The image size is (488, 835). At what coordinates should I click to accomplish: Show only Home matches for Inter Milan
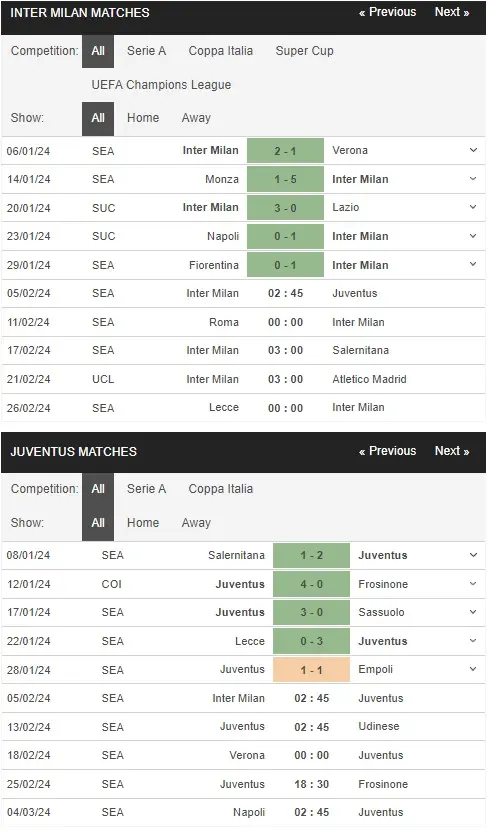(143, 118)
